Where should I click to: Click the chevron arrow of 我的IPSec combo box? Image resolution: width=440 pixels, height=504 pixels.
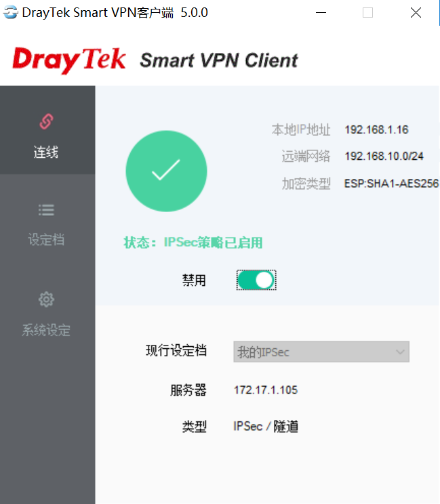click(400, 352)
